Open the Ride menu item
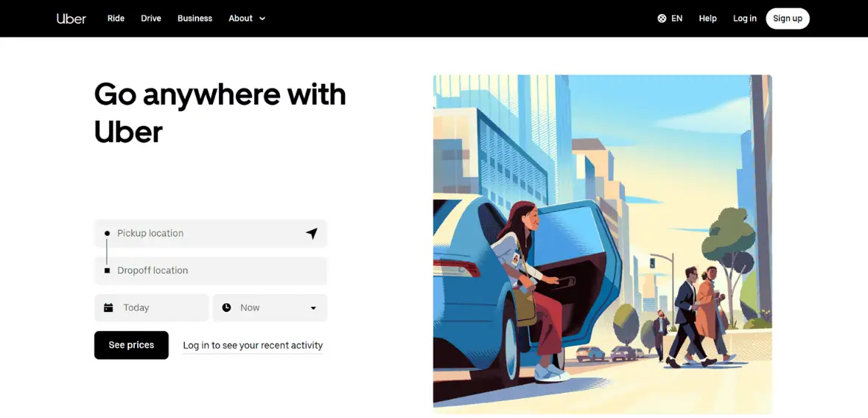This screenshot has width=868, height=418. pyautogui.click(x=116, y=18)
